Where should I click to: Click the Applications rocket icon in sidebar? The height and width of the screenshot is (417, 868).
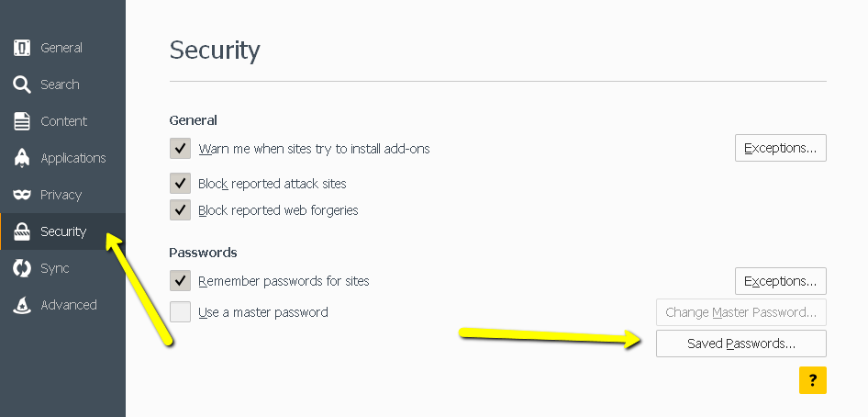coord(22,158)
